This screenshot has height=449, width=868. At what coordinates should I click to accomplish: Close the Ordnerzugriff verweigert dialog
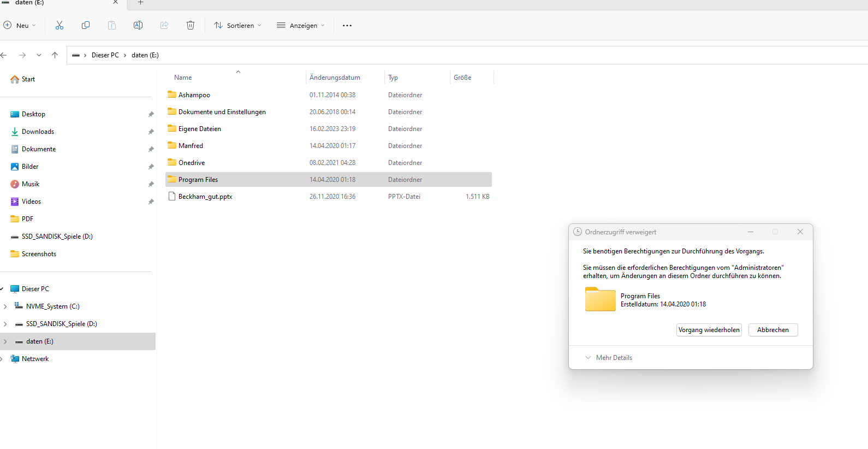click(x=800, y=232)
